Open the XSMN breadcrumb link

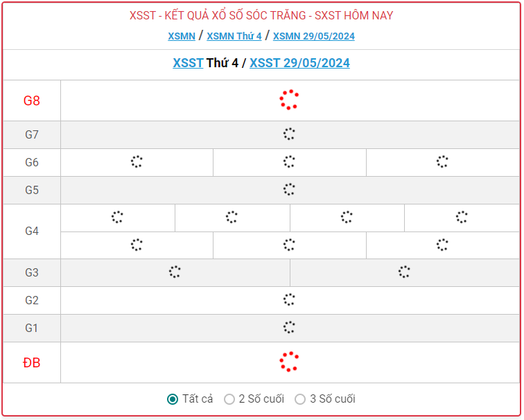click(x=181, y=36)
